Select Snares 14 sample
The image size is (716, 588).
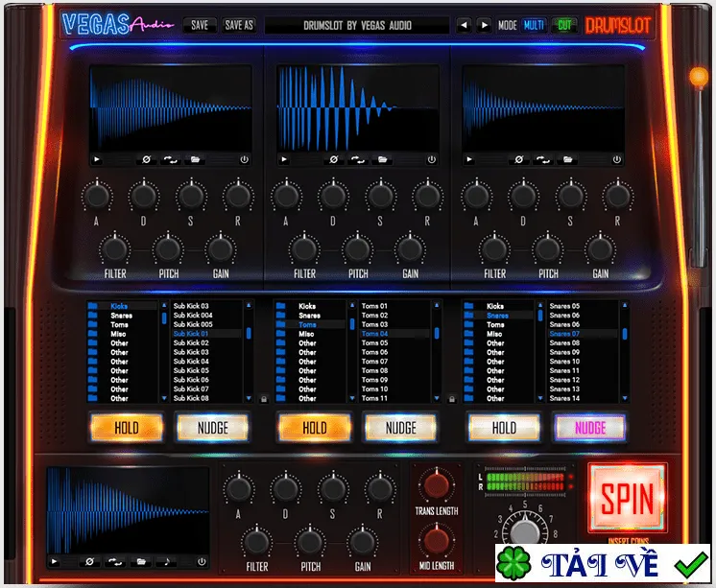[564, 398]
